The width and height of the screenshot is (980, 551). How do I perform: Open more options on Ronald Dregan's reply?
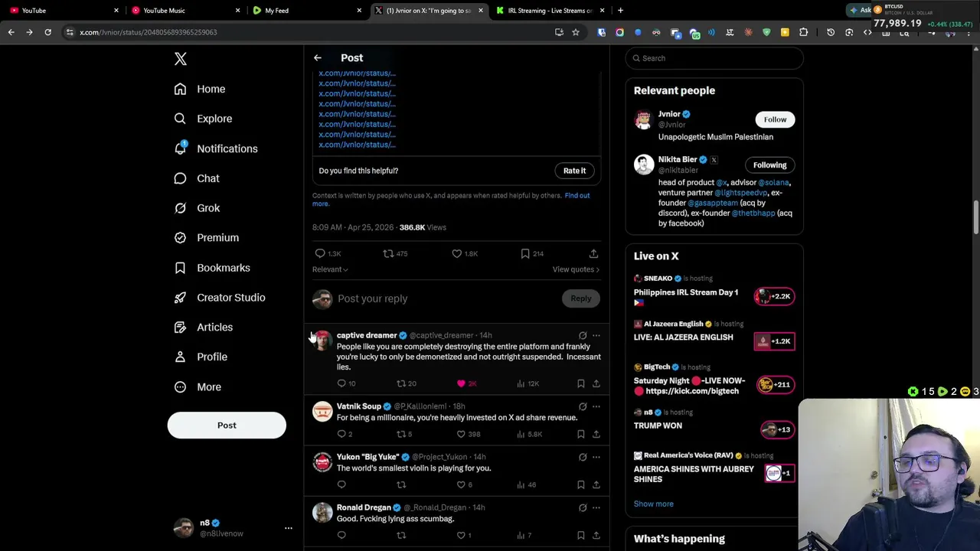tap(596, 507)
